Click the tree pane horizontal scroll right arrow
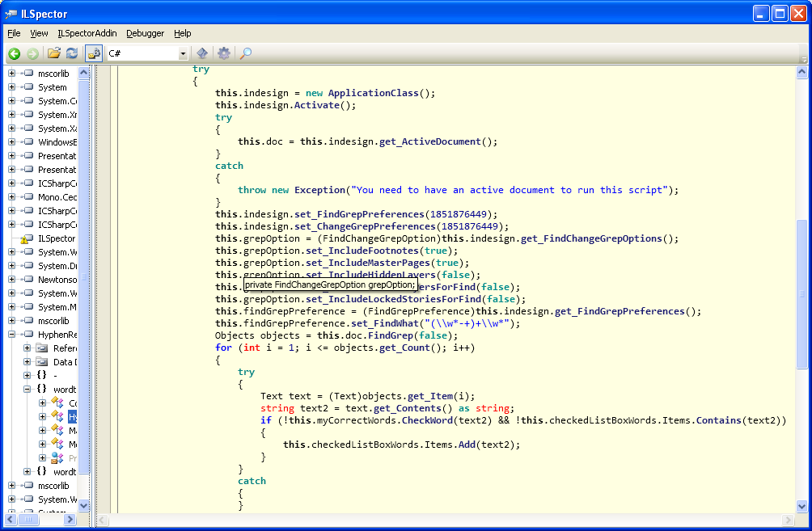 pos(70,519)
